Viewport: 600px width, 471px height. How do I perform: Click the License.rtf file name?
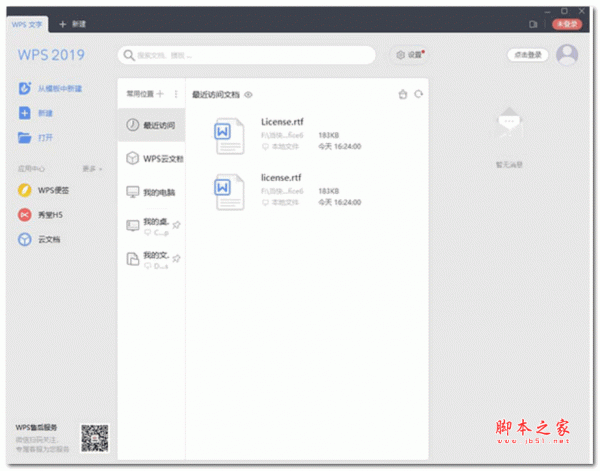[282, 122]
